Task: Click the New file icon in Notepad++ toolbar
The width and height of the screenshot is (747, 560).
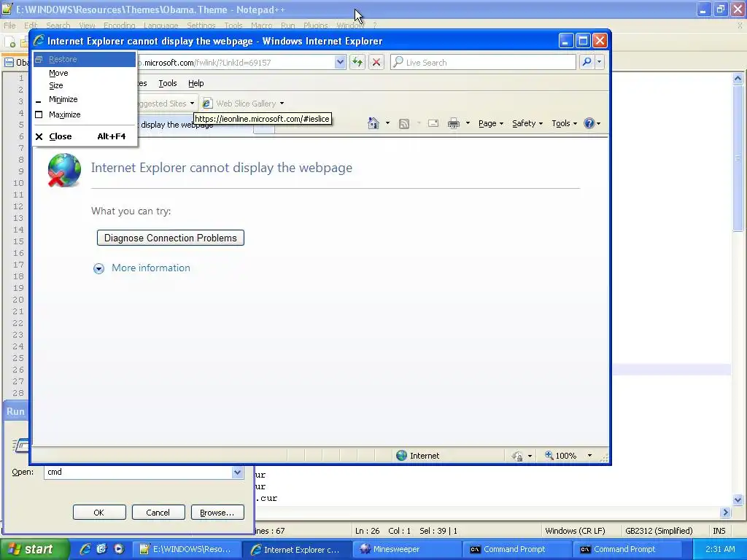Action: click(10, 42)
